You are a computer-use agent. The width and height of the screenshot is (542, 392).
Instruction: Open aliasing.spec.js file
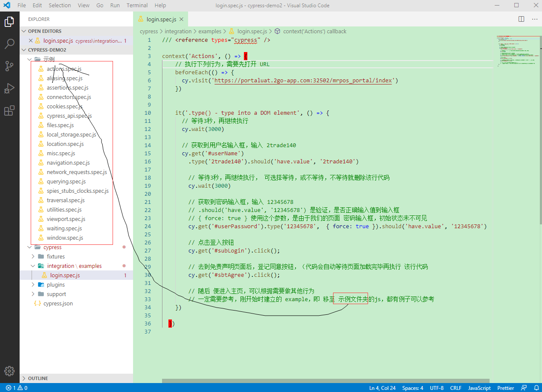65,78
